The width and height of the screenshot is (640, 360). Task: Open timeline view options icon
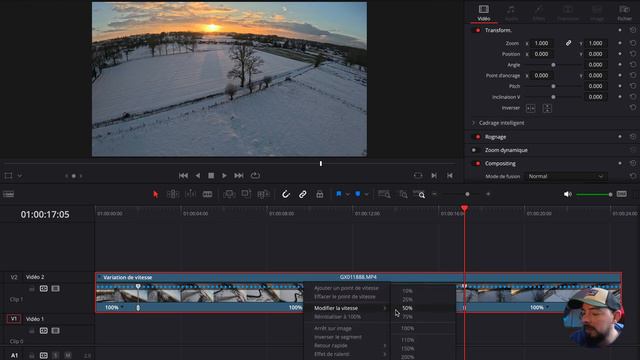[9, 194]
